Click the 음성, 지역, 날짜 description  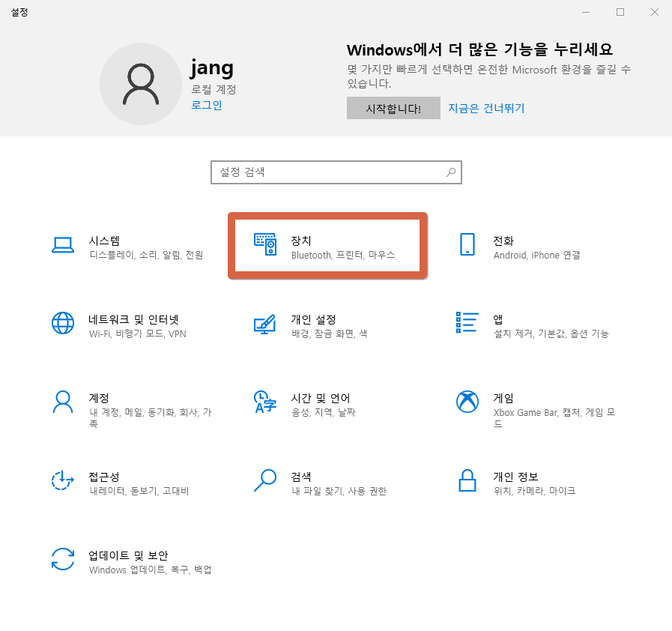coord(324,412)
